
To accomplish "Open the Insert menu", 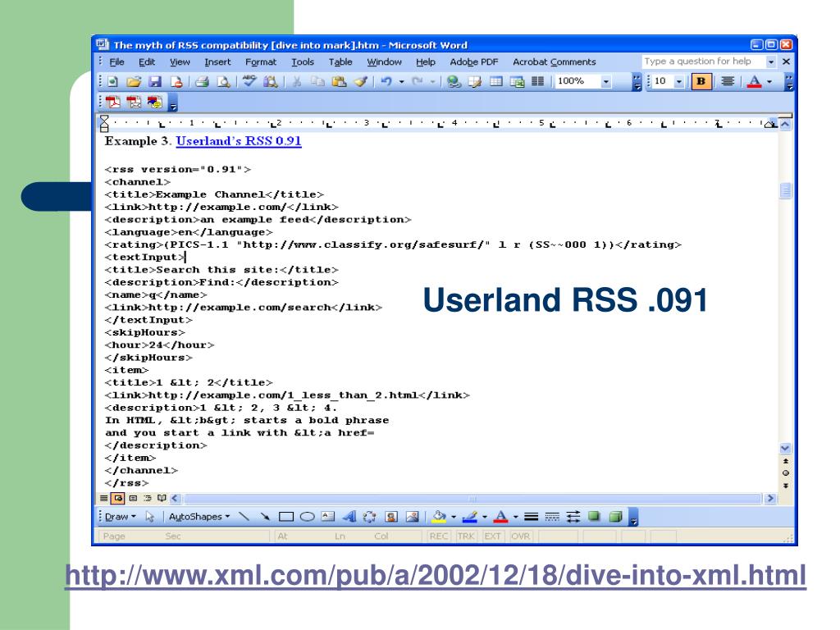I will (217, 62).
